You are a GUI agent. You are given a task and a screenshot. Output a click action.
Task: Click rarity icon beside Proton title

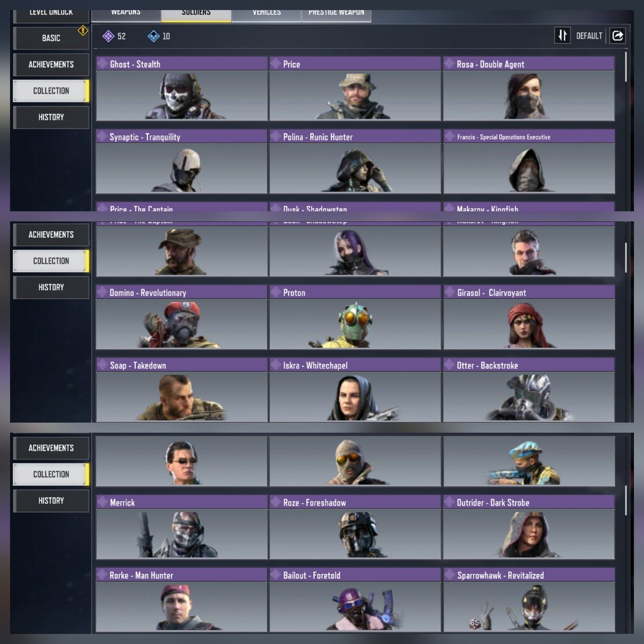(x=275, y=292)
